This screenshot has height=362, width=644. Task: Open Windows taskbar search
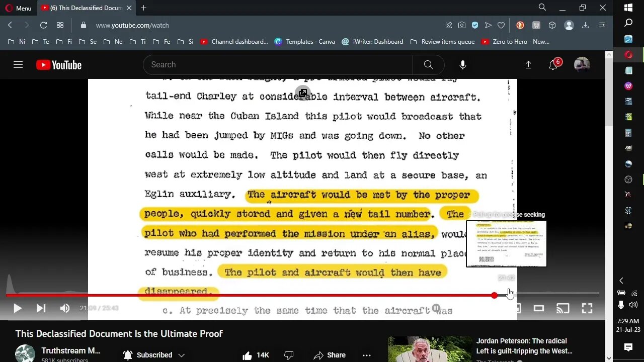(x=628, y=23)
